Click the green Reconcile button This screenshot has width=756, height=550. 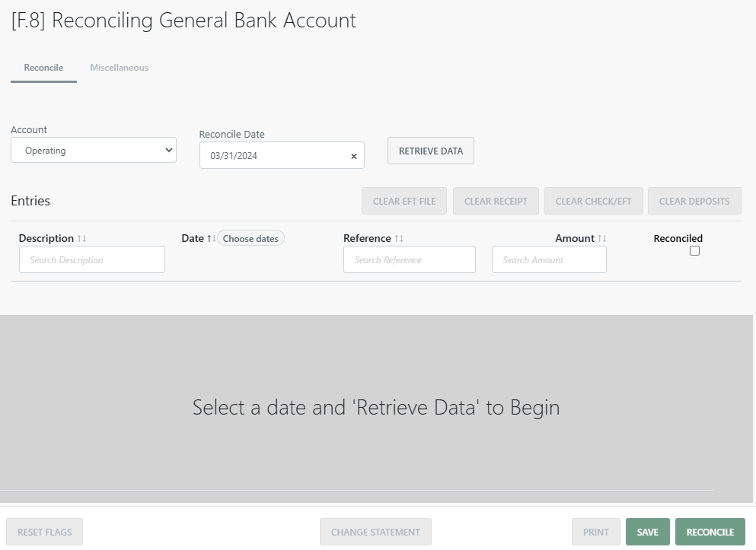(710, 533)
